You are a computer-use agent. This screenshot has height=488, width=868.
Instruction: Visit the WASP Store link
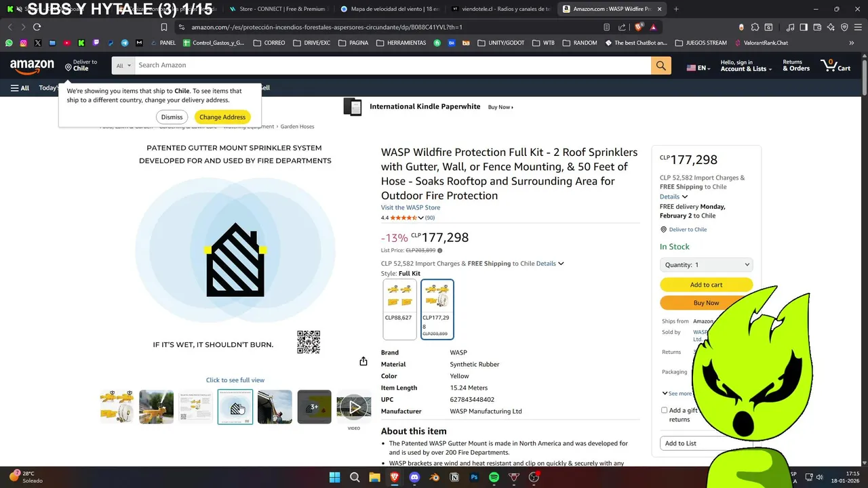410,207
